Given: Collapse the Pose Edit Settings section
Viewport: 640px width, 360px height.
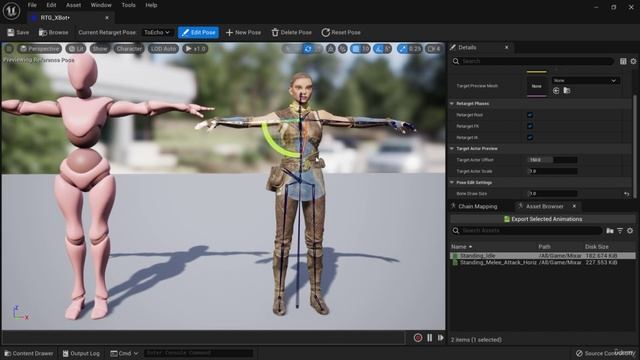Looking at the screenshot, I should click(452, 182).
